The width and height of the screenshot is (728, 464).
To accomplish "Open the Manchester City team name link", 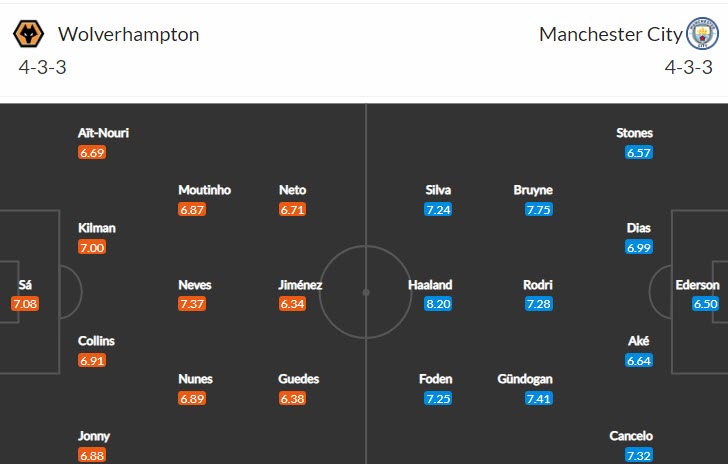I will point(611,34).
